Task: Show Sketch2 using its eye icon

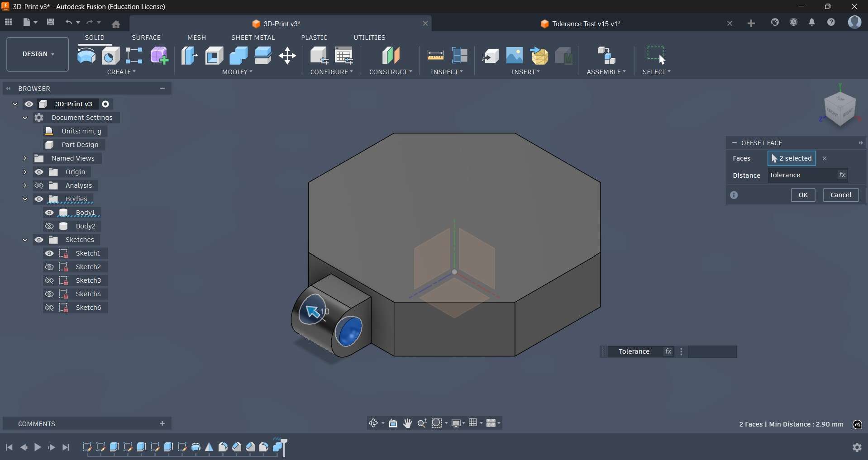Action: pos(49,267)
